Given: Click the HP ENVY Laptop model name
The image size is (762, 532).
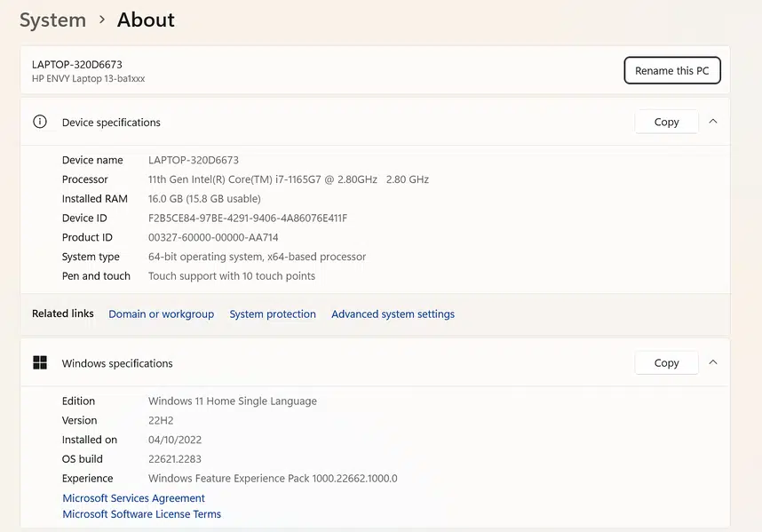Looking at the screenshot, I should [x=88, y=78].
